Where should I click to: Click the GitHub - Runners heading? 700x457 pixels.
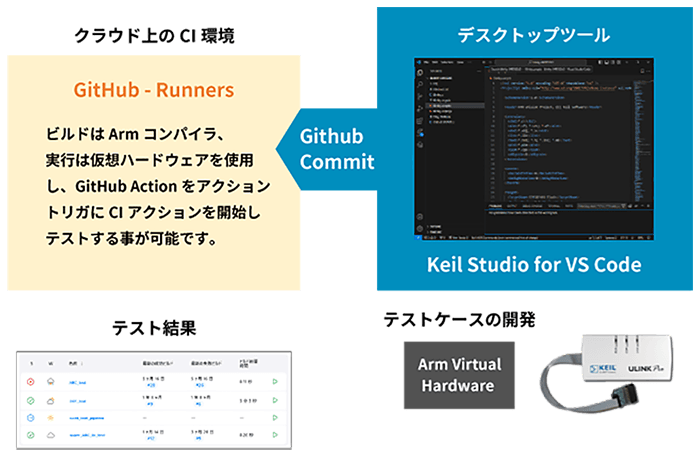point(154,90)
